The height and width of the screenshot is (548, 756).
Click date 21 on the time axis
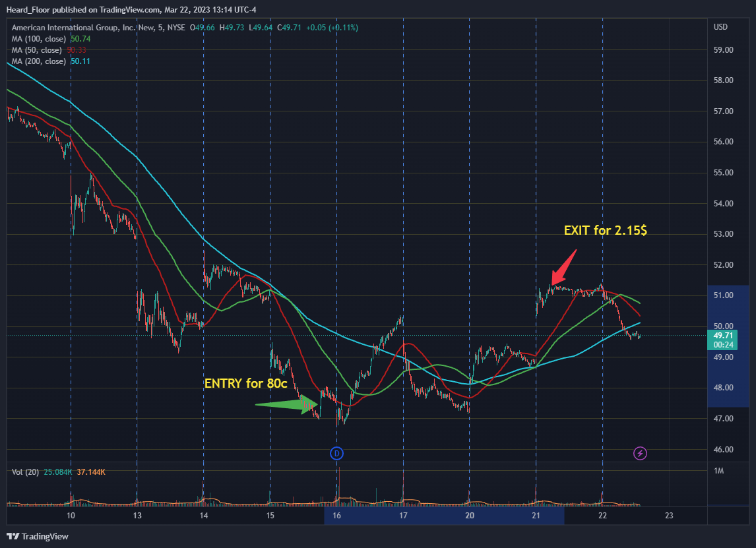(536, 515)
